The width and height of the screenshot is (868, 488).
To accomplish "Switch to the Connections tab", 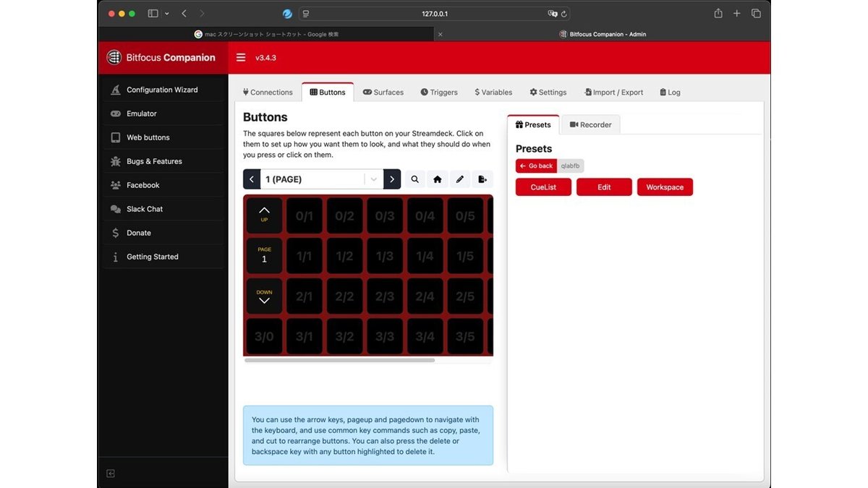I will pos(268,93).
